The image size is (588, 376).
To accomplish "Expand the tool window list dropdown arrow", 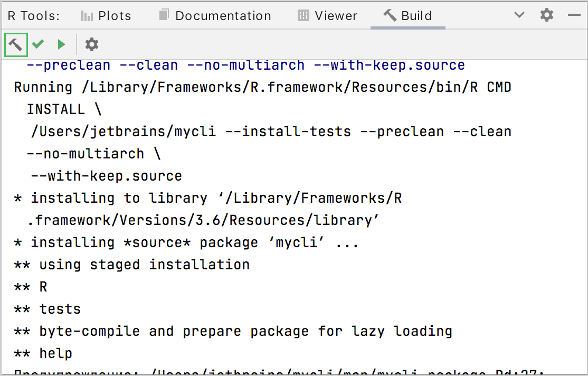I will 519,15.
